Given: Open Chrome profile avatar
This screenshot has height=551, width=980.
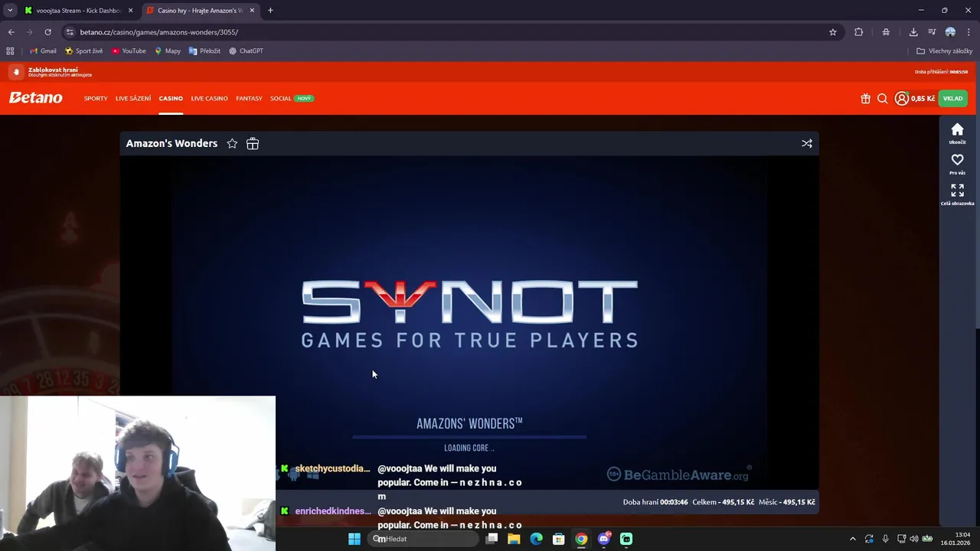Looking at the screenshot, I should pos(950,32).
